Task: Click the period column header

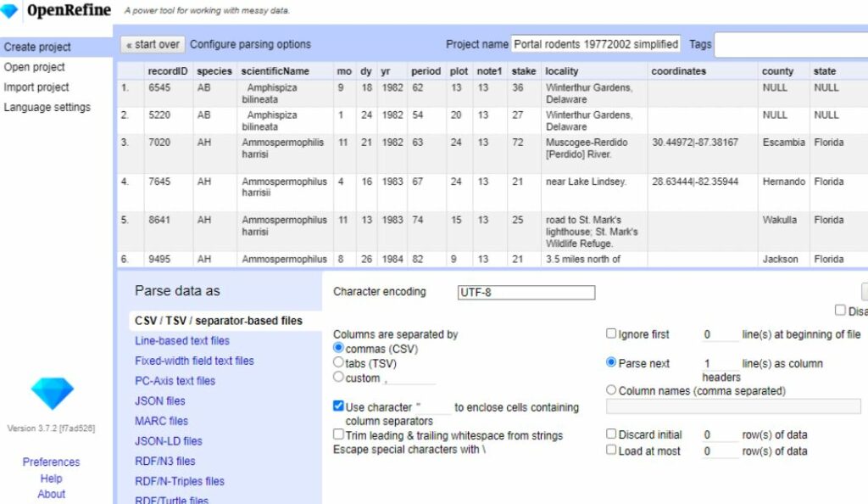Action: tap(426, 71)
